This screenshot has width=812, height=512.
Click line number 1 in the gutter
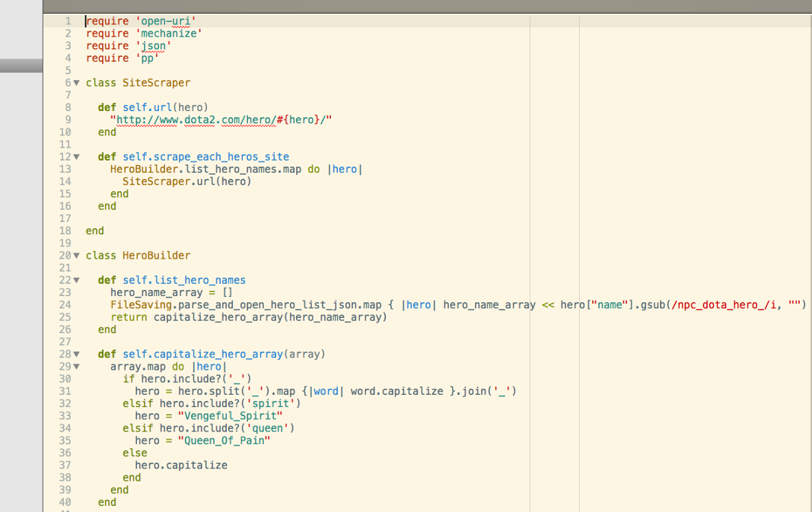click(x=68, y=21)
